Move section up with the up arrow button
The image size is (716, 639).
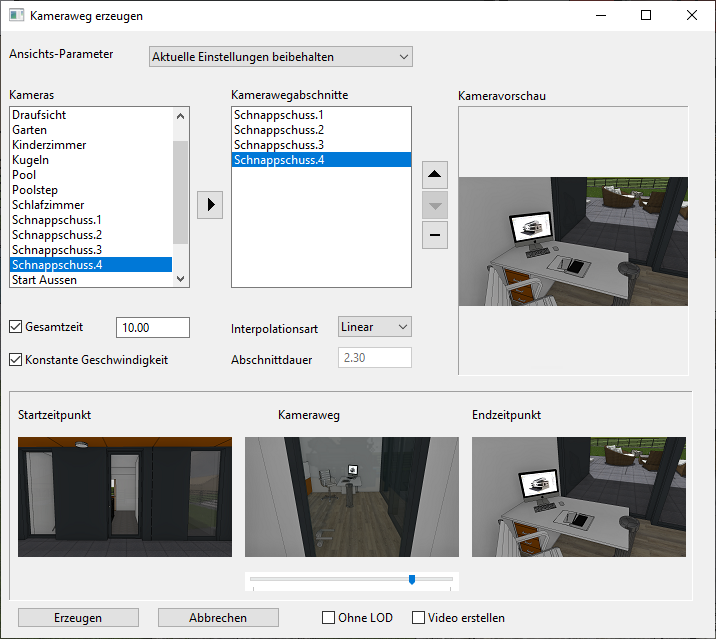click(x=435, y=175)
